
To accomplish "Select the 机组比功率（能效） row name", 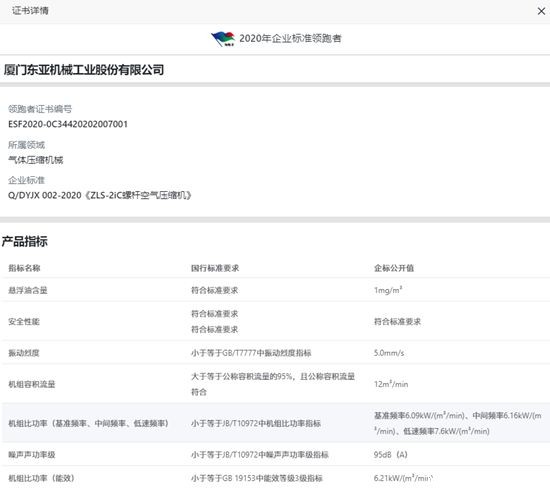I will point(41,478).
